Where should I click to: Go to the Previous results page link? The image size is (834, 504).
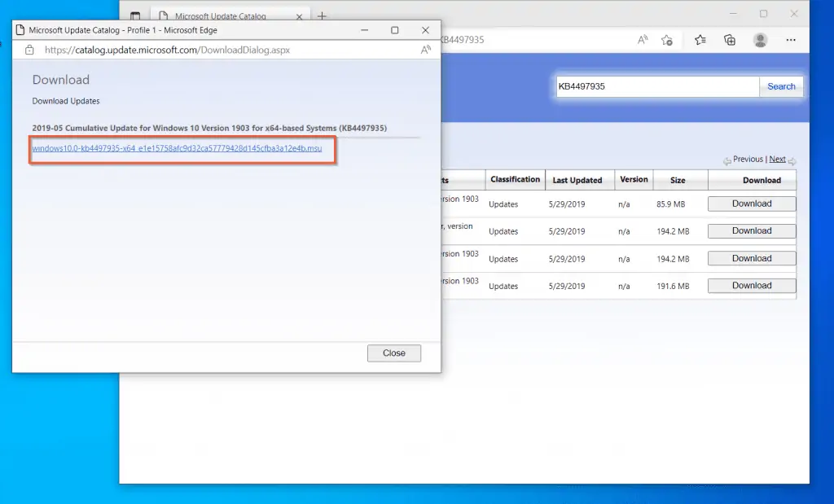pos(748,159)
